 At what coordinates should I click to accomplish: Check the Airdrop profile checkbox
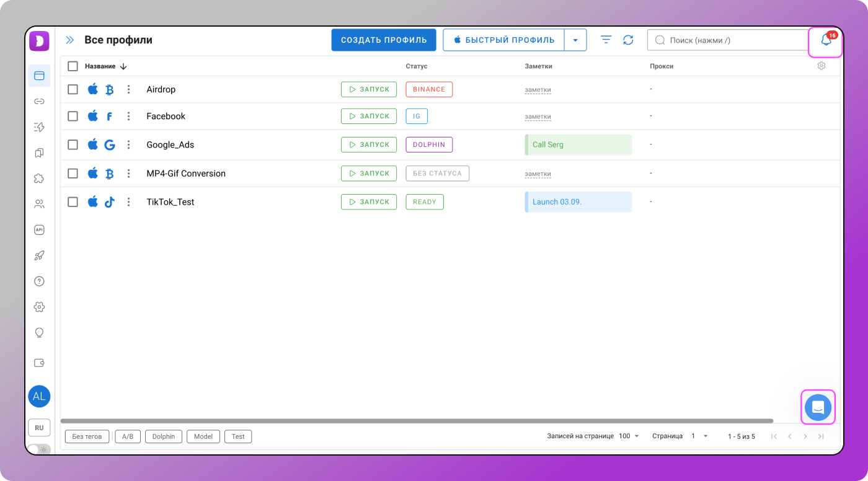[73, 89]
